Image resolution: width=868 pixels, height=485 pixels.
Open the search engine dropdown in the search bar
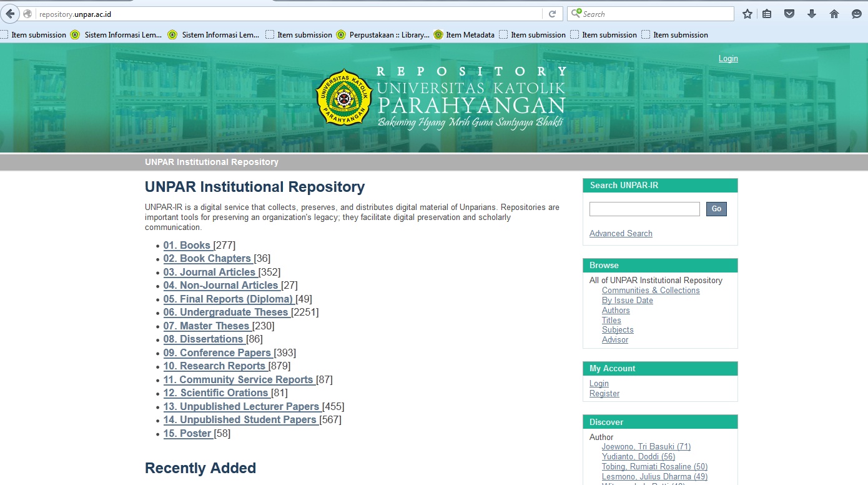click(x=576, y=13)
